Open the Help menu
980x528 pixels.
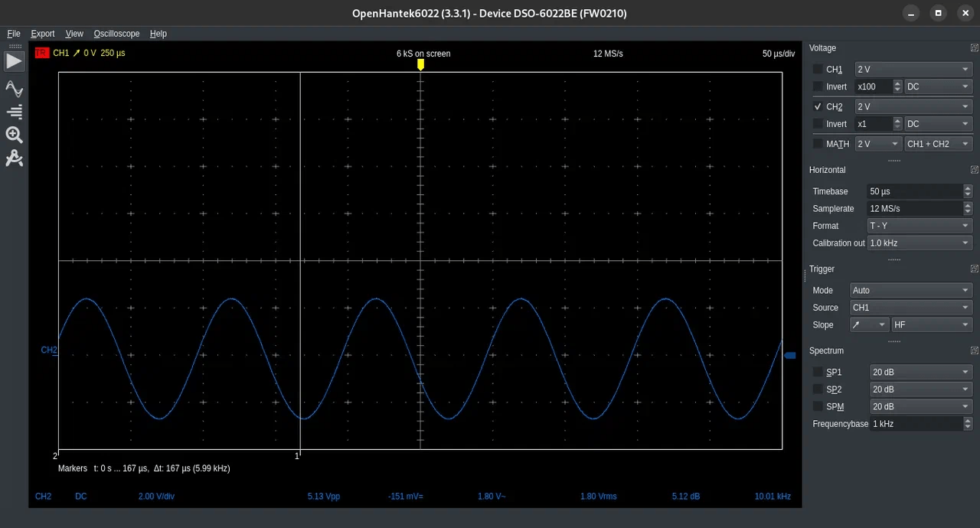(x=158, y=34)
